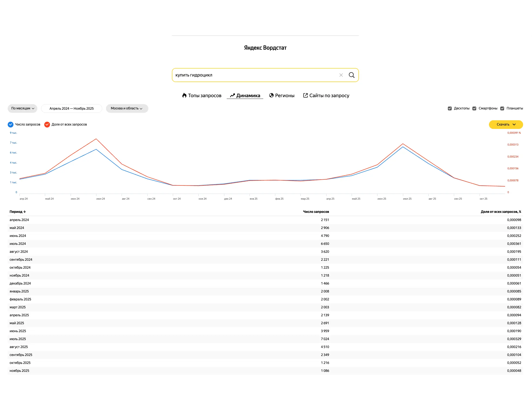Viewport: 532px width, 400px height.
Task: Click the окт 24 label on the chart axis
Action: pos(177,199)
